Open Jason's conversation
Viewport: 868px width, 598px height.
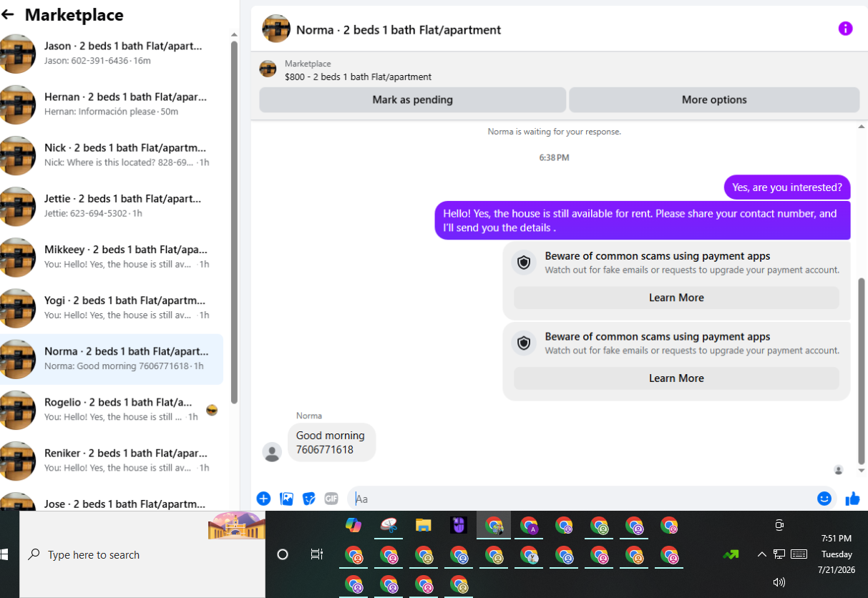(112, 53)
